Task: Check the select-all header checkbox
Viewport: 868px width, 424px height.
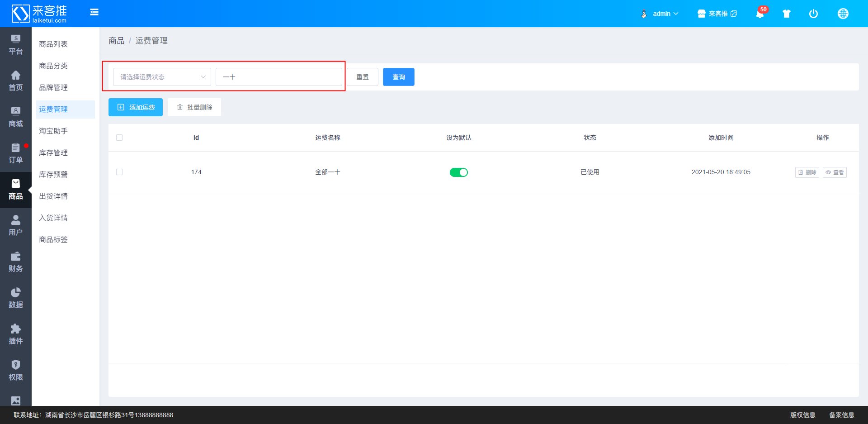Action: [x=119, y=138]
